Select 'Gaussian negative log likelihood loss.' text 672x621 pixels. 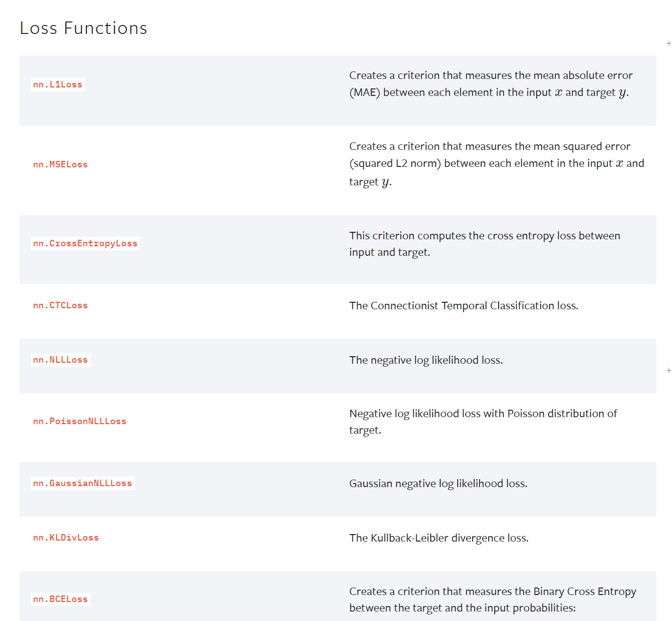[x=438, y=483]
